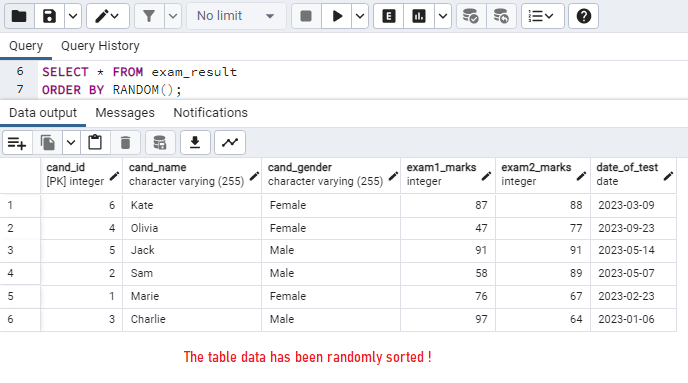This screenshot has width=688, height=383.
Task: Click the date cell 2023-09-23
Action: pos(634,228)
